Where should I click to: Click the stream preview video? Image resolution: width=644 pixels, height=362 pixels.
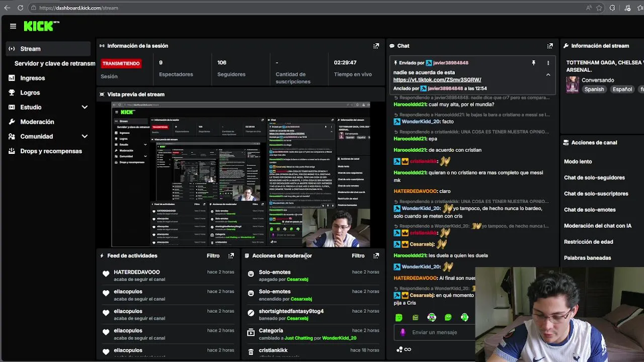point(240,174)
